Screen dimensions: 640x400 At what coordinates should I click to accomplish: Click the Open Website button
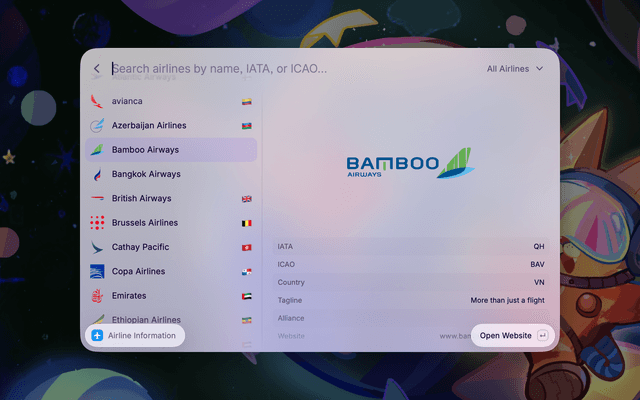(513, 336)
